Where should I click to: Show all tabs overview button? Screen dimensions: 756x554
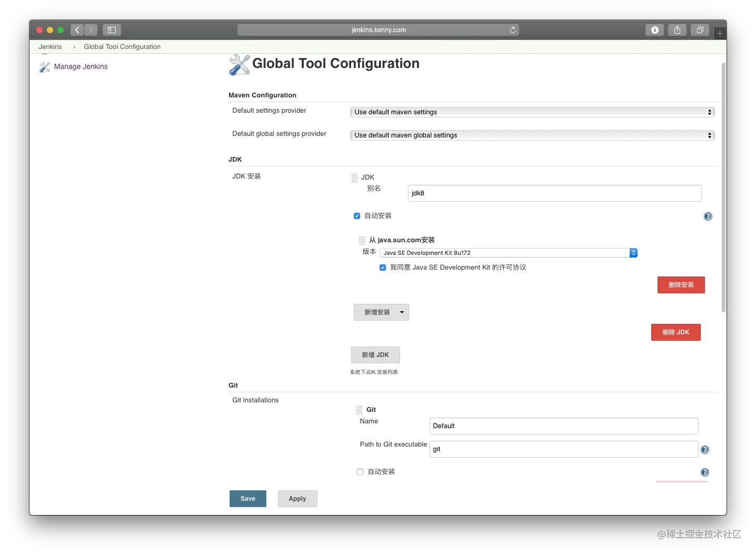pyautogui.click(x=700, y=30)
